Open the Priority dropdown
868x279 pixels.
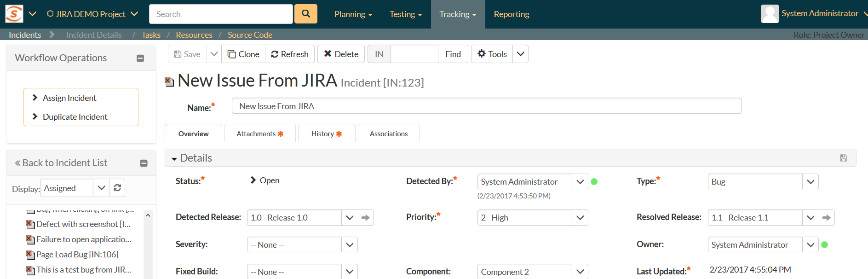[580, 218]
